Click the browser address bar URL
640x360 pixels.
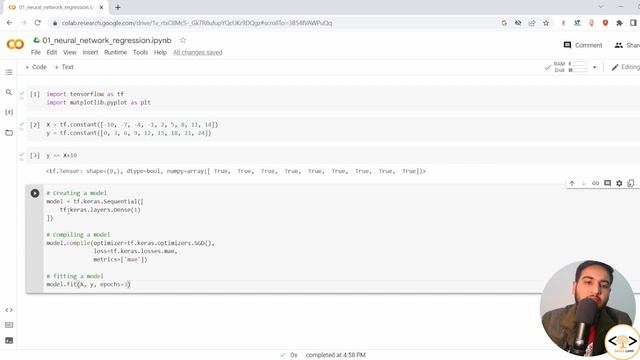coord(197,23)
